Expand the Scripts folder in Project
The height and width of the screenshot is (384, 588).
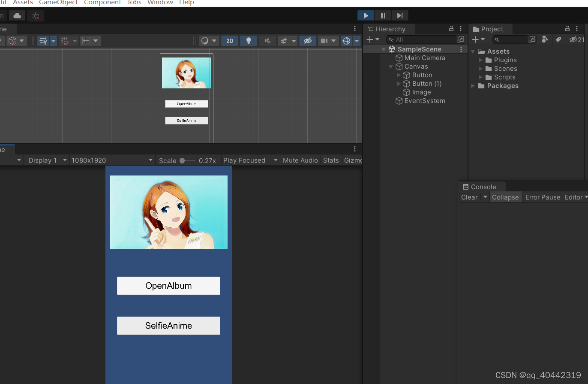coord(481,77)
